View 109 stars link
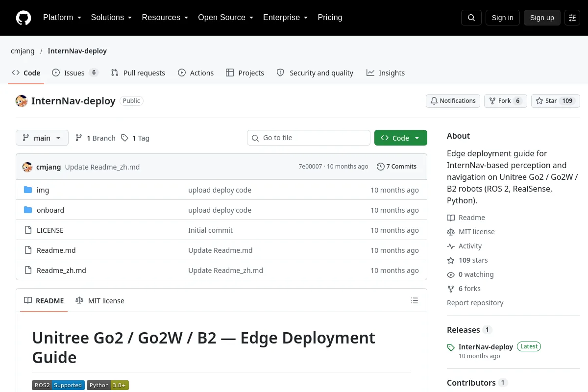 467,260
